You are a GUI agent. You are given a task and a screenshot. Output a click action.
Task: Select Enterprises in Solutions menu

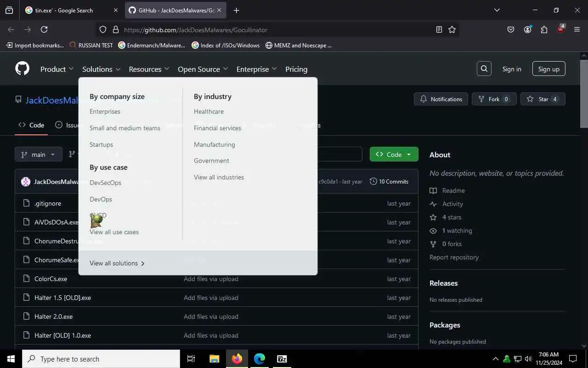[x=105, y=111]
